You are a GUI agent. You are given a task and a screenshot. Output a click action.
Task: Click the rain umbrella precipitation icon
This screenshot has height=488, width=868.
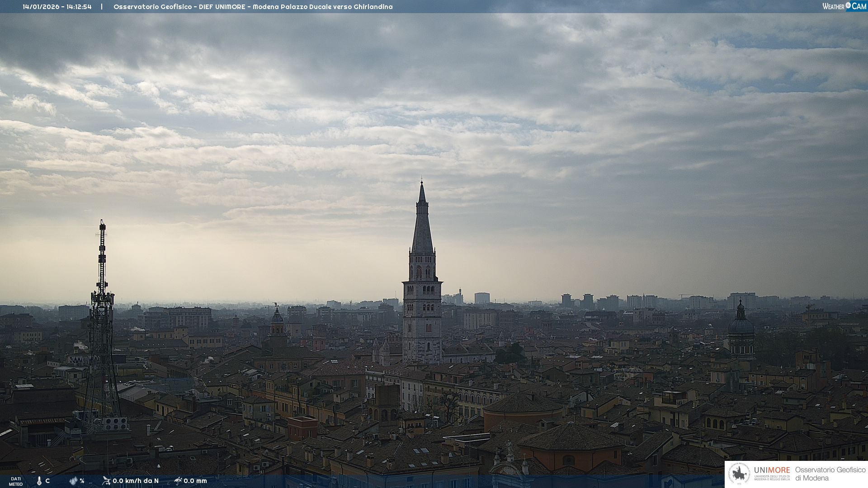(178, 480)
